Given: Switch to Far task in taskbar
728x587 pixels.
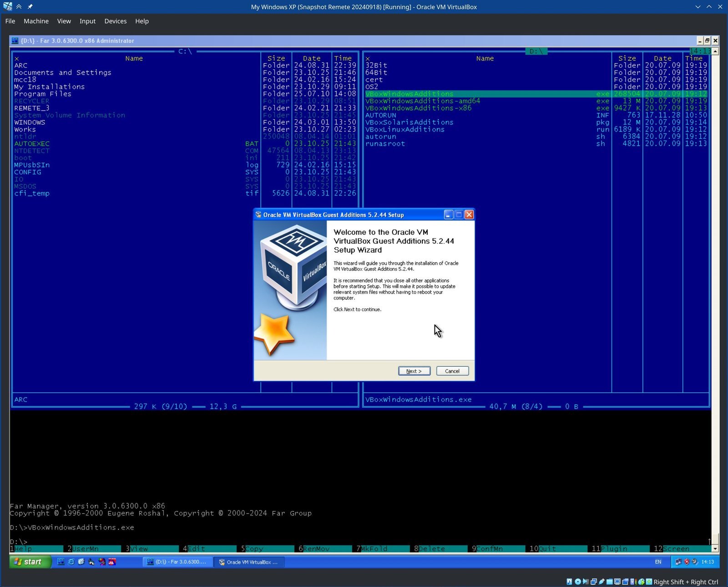Looking at the screenshot, I should 178,562.
